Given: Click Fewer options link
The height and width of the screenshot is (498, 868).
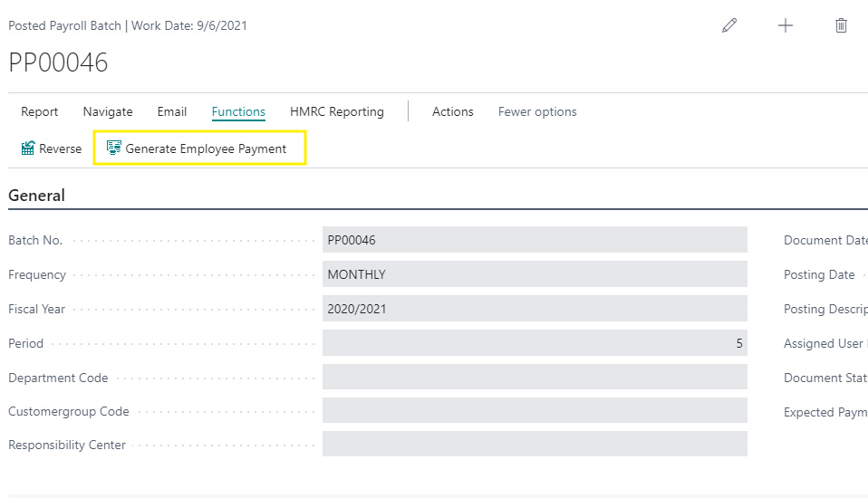Looking at the screenshot, I should point(537,111).
